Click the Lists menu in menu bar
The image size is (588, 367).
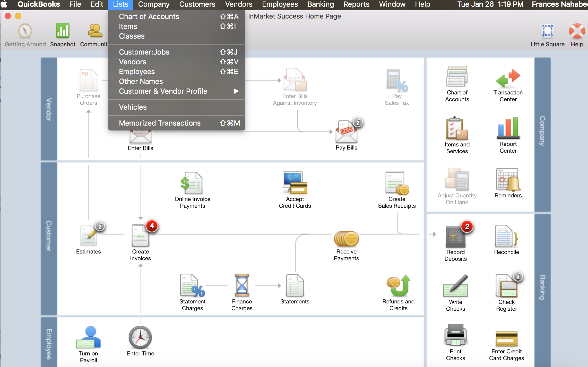coord(120,5)
